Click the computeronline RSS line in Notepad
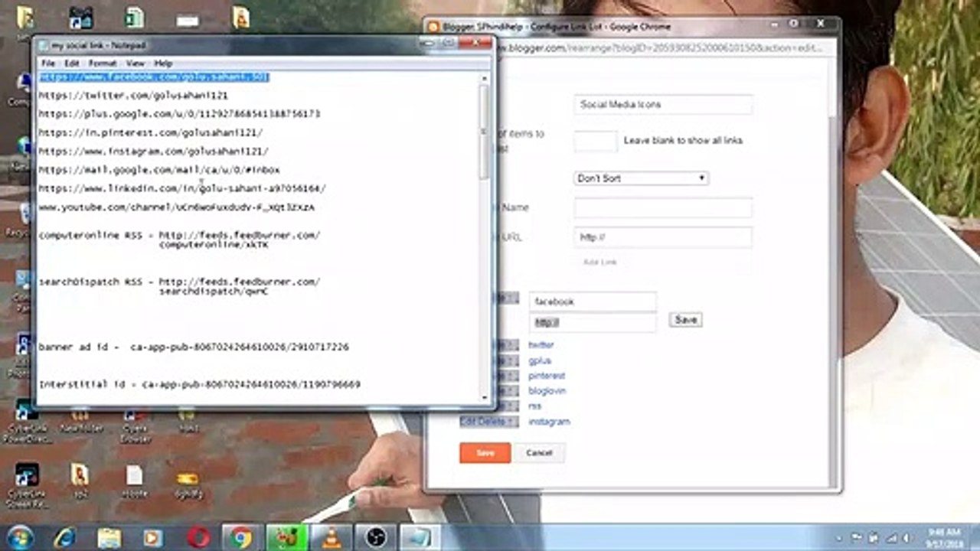Screen dimensions: 980x551 click(x=179, y=240)
